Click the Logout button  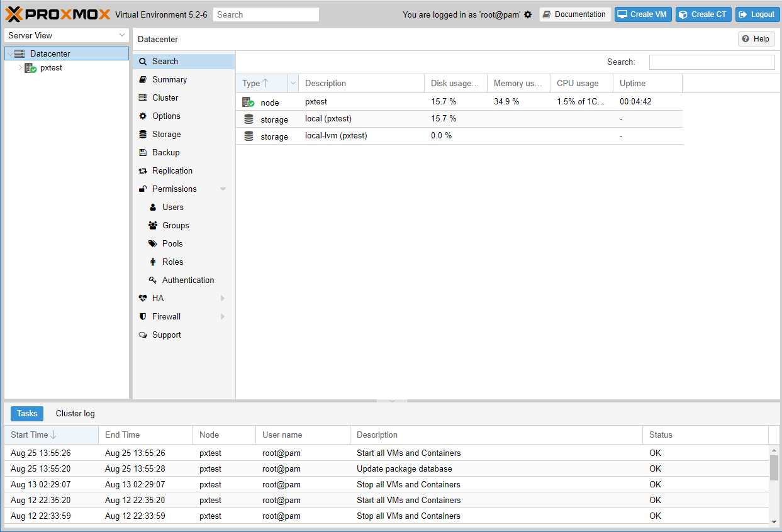(757, 14)
